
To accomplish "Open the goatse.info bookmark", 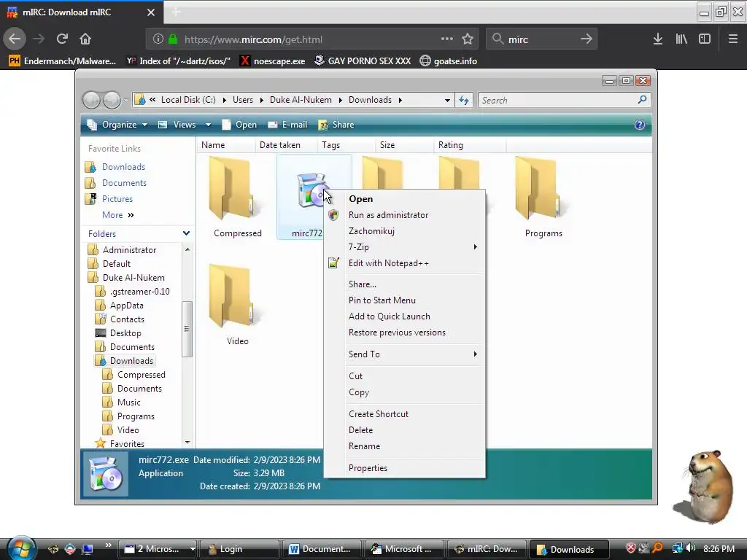I will [449, 61].
